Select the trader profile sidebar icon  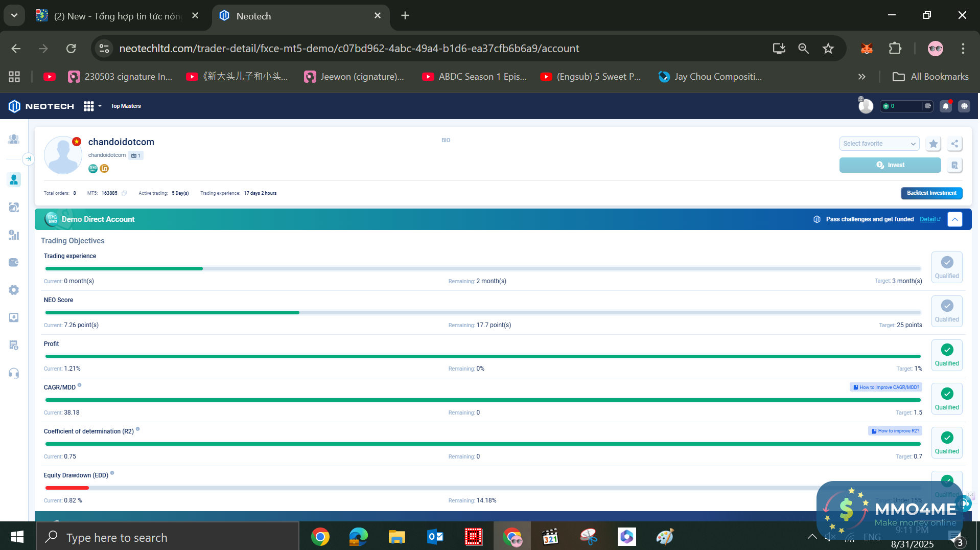tap(14, 179)
